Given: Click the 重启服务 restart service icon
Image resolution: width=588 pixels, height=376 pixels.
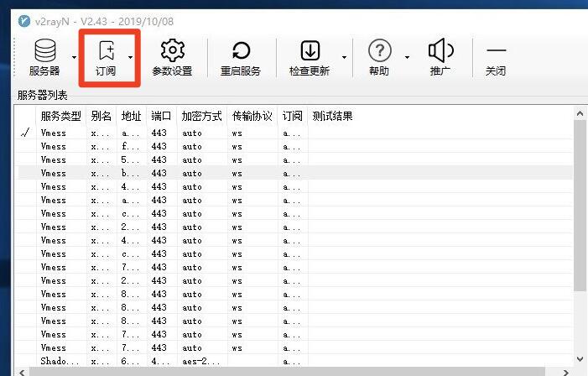Looking at the screenshot, I should click(x=241, y=50).
